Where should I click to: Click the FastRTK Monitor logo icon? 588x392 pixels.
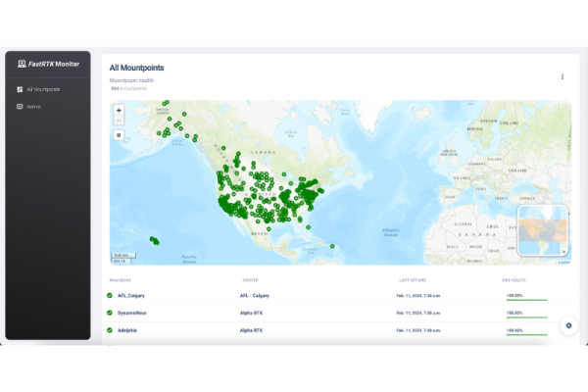click(x=22, y=64)
